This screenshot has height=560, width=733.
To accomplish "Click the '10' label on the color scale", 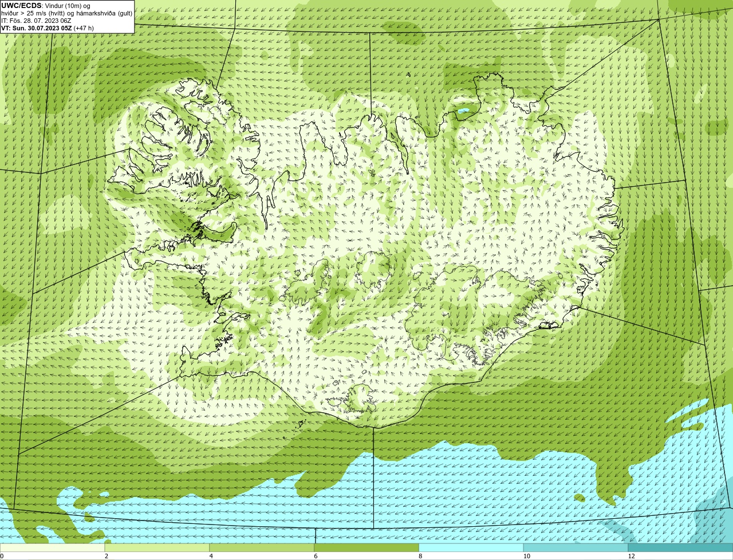I will click(526, 556).
